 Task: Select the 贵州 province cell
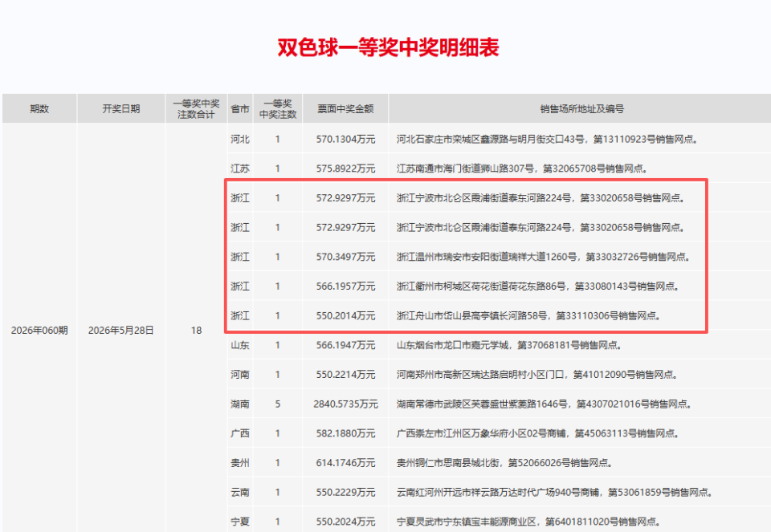click(x=240, y=463)
